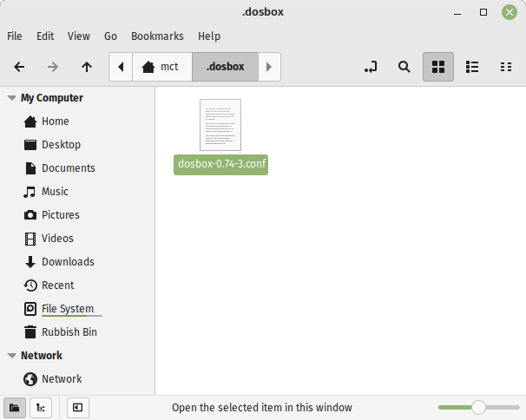The height and width of the screenshot is (420, 526).
Task: Navigate up to the parent folder
Action: coord(87,67)
